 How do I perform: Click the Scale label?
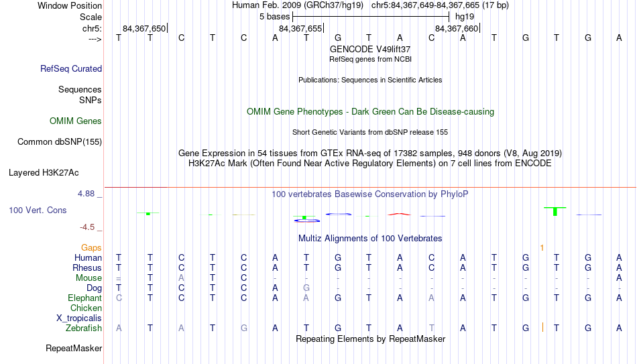(91, 17)
